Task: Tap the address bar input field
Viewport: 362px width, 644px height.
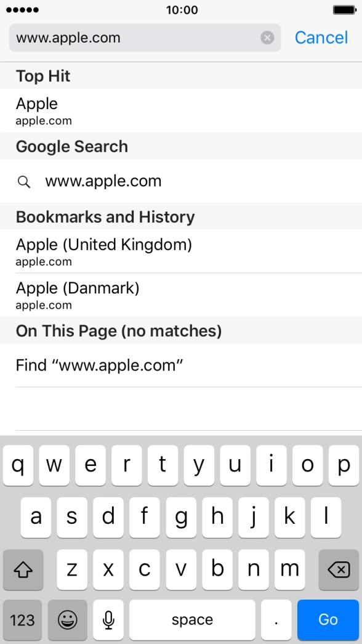Action: [x=123, y=38]
